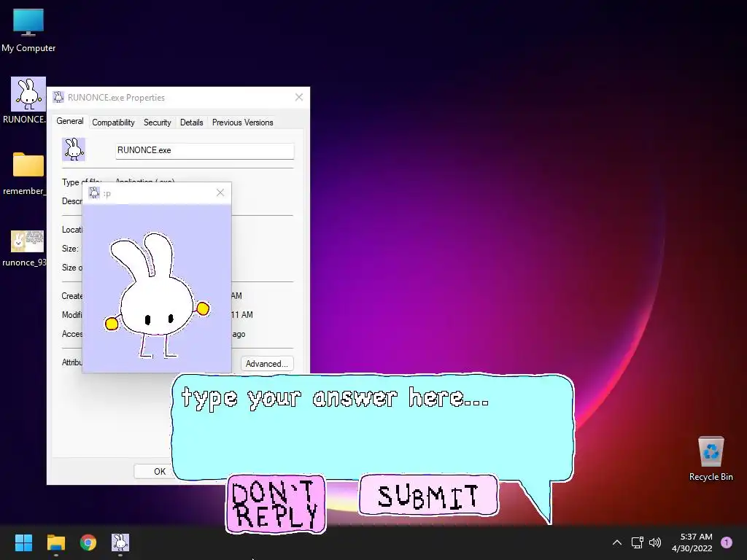The image size is (747, 560).
Task: Open the network status tray icon
Action: [637, 542]
